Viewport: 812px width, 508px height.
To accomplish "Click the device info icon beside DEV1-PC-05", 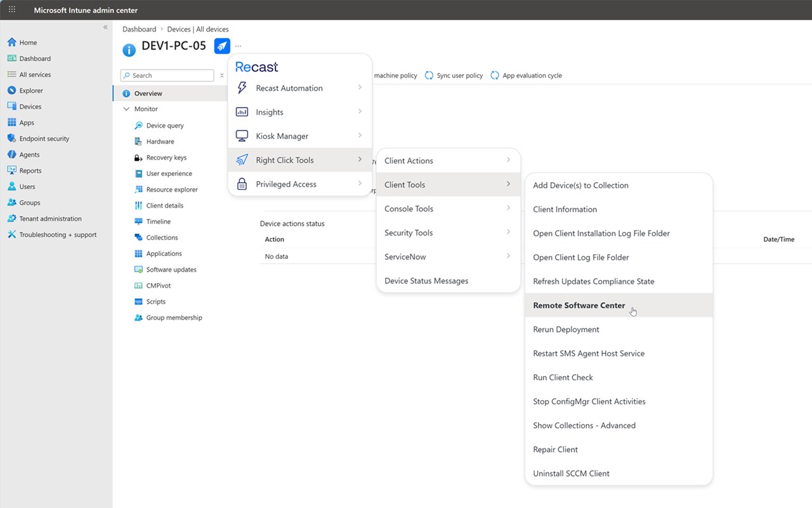I will [x=129, y=50].
